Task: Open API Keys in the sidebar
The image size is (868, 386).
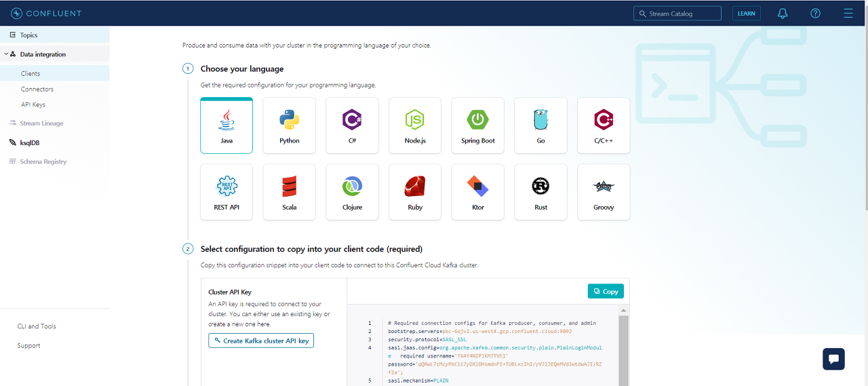Action: point(33,104)
